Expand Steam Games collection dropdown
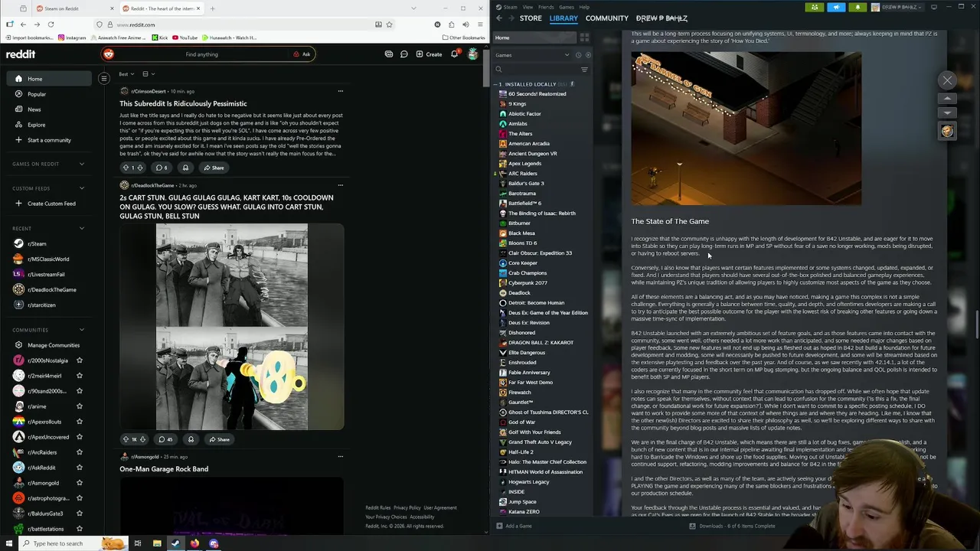 (567, 55)
